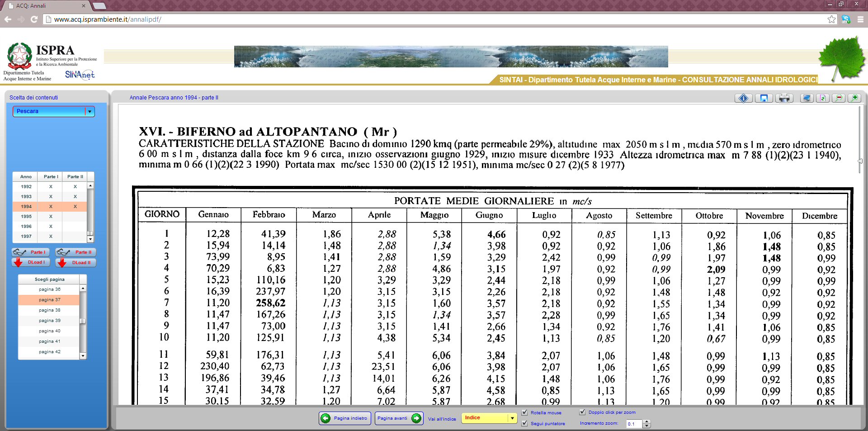Image resolution: width=868 pixels, height=431 pixels.
Task: Expand the yellow Indice dropdown
Action: coord(512,418)
